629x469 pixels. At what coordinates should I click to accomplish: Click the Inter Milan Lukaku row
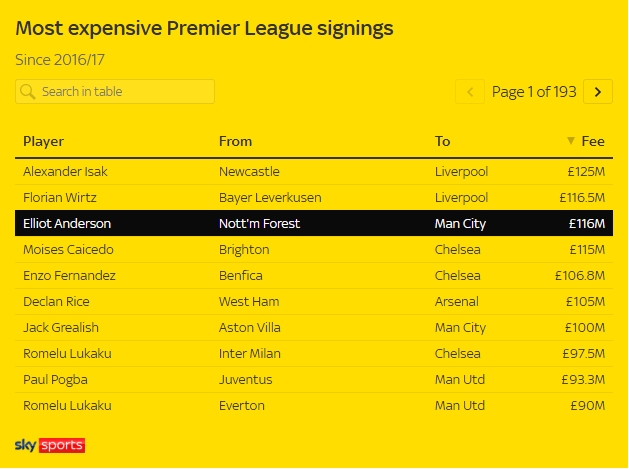pos(314,353)
